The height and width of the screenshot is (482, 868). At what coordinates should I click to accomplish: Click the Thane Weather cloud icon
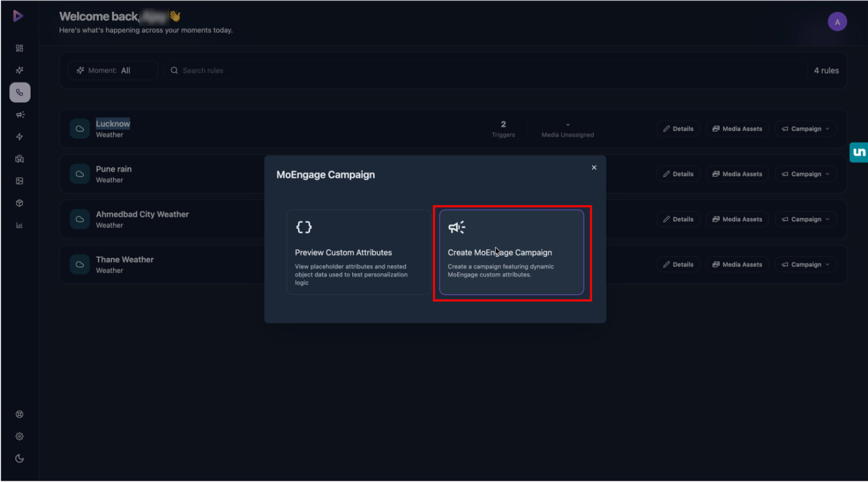point(80,265)
